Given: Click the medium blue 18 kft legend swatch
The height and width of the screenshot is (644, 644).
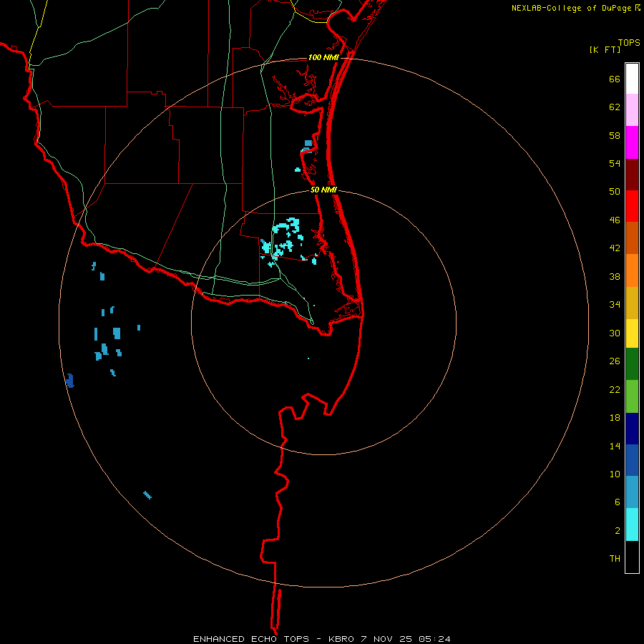Looking at the screenshot, I should (632, 460).
